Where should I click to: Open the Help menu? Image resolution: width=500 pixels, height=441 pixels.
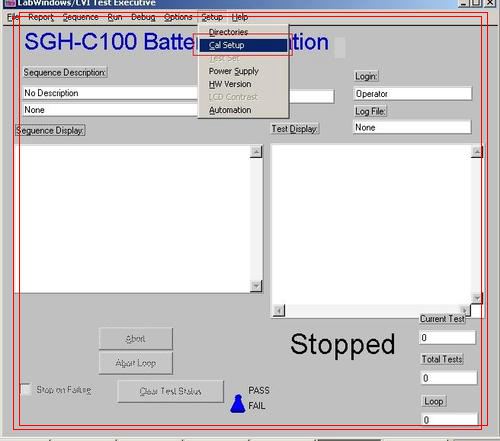click(240, 17)
